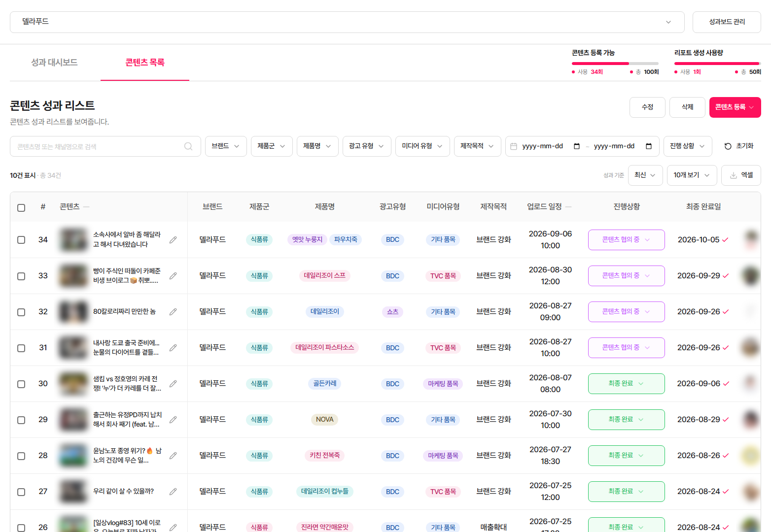Screen dimensions: 771x532
Task: Enable the checkbox on row 30
Action: (21, 384)
